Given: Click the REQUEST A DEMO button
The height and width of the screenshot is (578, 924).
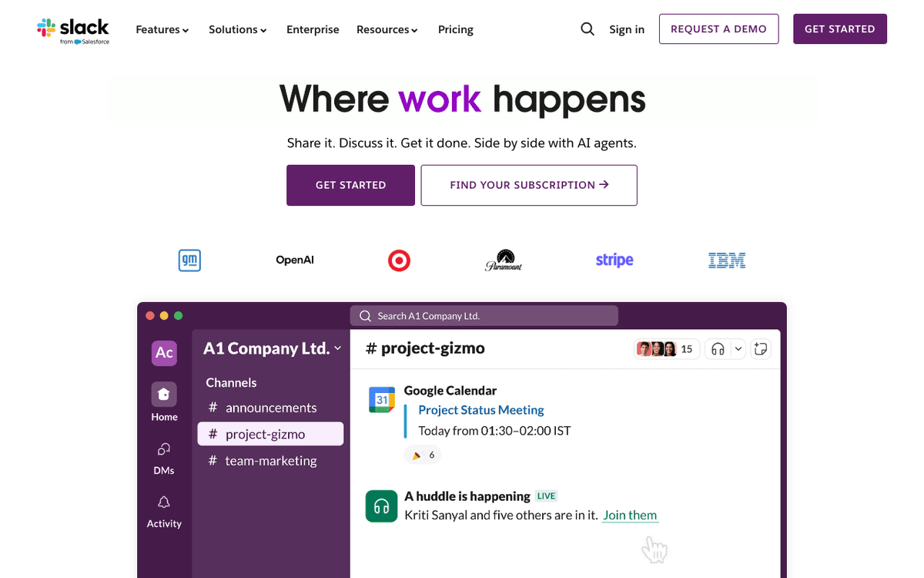Looking at the screenshot, I should point(718,29).
